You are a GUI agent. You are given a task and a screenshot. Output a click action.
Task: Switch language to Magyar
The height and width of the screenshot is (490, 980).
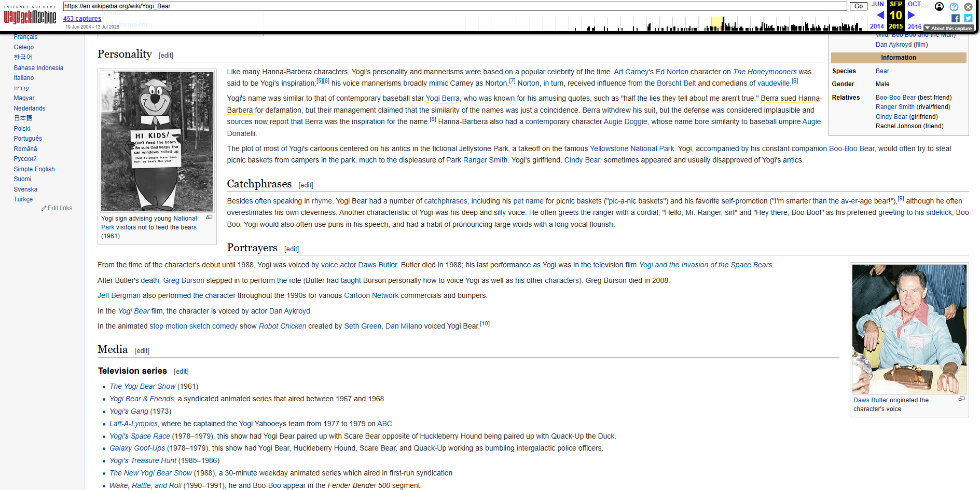[24, 98]
